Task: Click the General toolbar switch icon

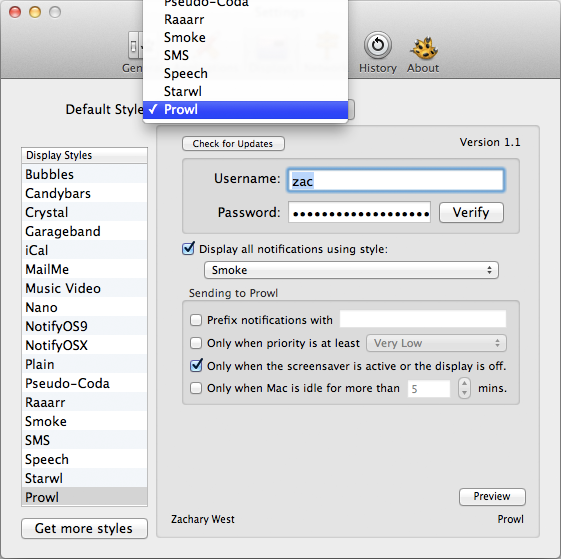Action: [x=136, y=45]
